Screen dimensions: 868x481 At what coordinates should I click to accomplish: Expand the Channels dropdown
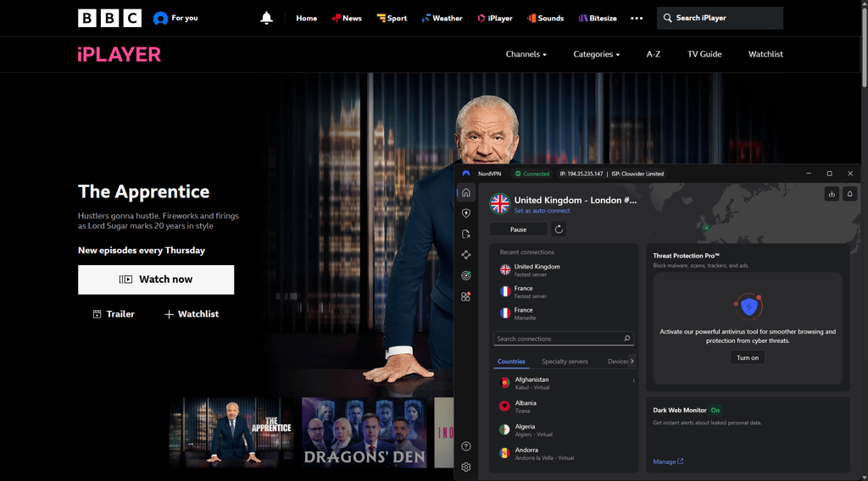click(x=526, y=54)
